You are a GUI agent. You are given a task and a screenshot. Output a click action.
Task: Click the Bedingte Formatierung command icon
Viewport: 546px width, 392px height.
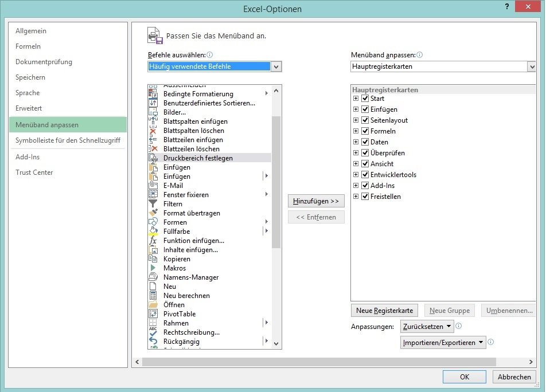pos(153,94)
